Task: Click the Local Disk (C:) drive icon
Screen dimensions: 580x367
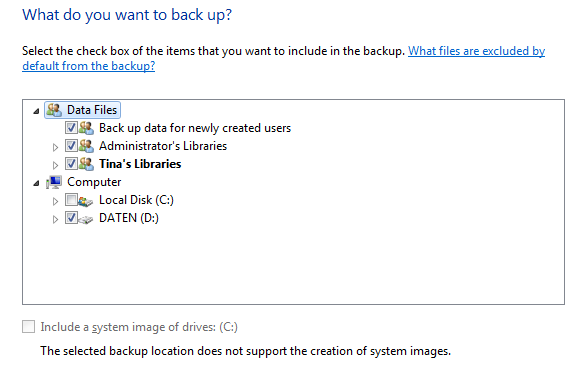Action: pyautogui.click(x=85, y=201)
